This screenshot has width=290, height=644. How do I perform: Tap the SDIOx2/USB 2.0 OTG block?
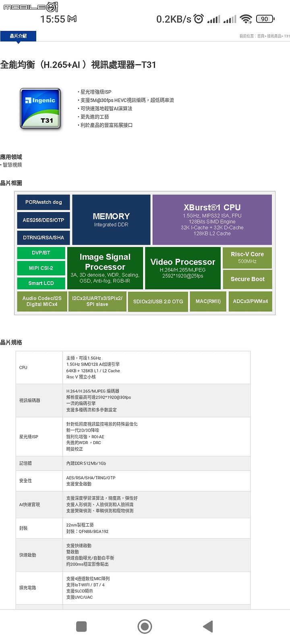tap(158, 301)
